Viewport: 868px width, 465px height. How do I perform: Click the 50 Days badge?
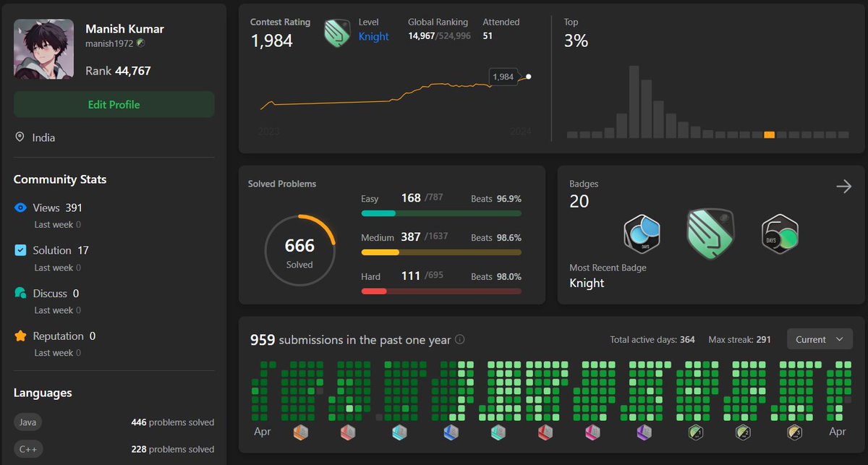(x=780, y=234)
